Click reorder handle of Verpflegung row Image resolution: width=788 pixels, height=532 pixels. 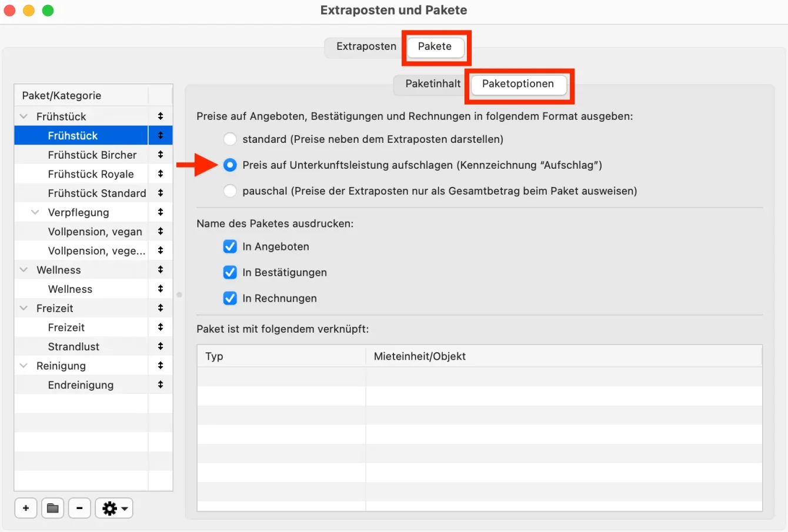tap(161, 212)
